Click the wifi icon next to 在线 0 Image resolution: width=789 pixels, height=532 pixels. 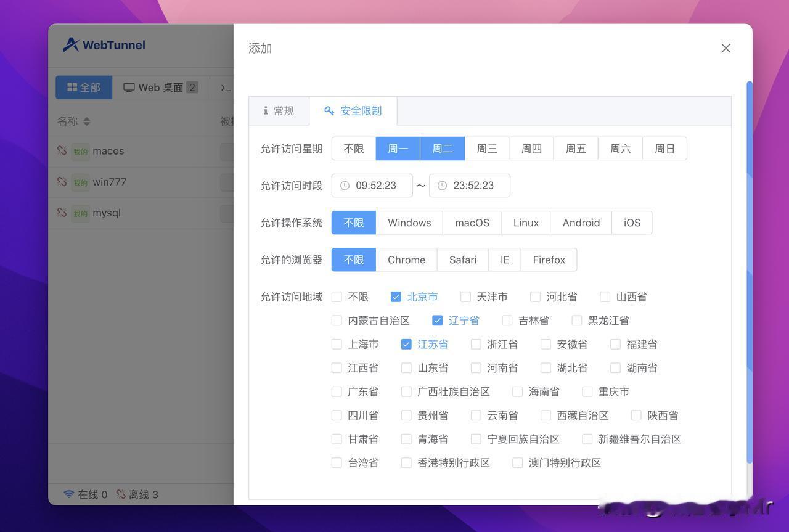coord(69,494)
